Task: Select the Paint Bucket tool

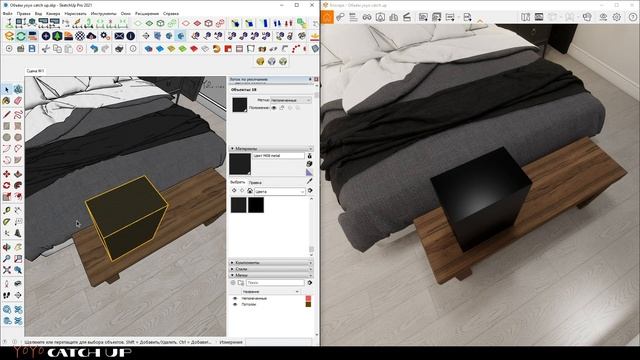Action: pyautogui.click(x=7, y=101)
